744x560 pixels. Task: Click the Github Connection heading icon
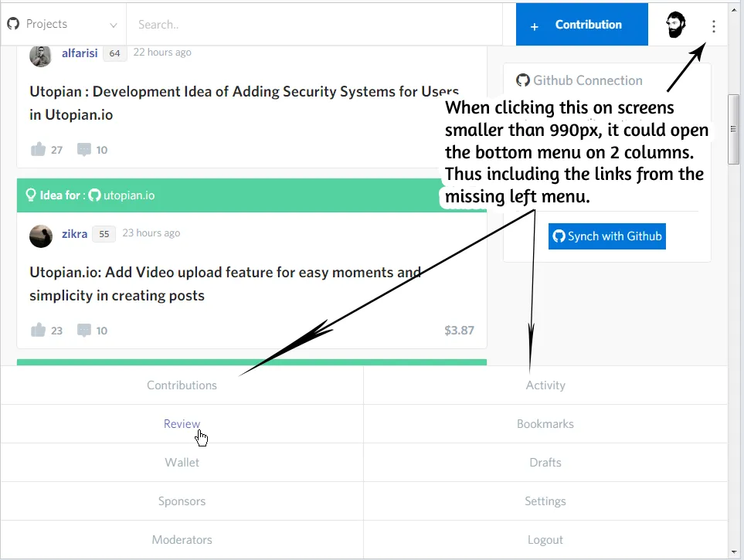click(523, 80)
